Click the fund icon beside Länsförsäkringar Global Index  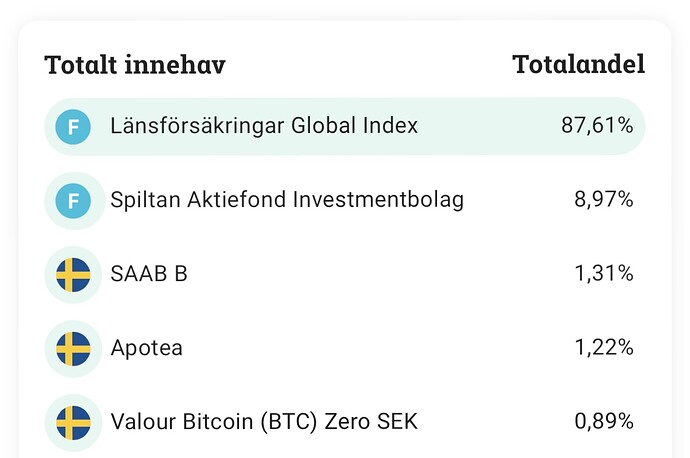coord(73,126)
